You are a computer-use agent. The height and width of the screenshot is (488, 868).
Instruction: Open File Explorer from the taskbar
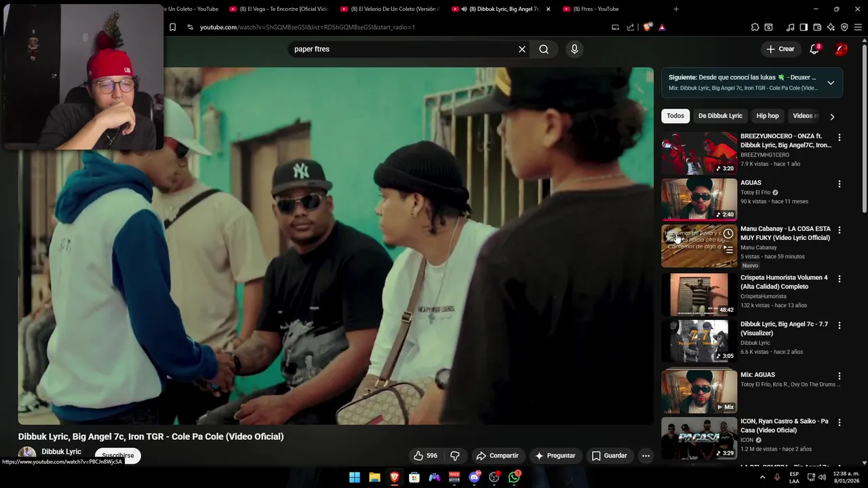coord(374,477)
